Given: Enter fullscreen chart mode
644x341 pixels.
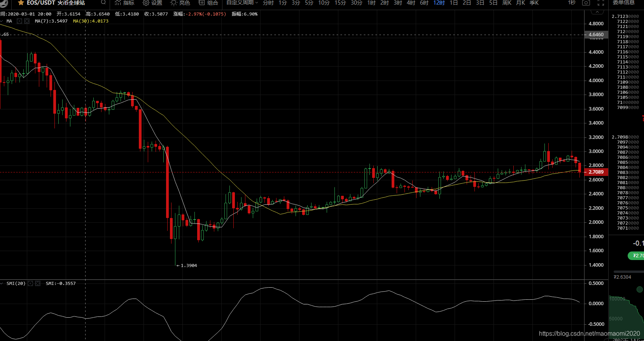Looking at the screenshot, I should pos(601,3).
